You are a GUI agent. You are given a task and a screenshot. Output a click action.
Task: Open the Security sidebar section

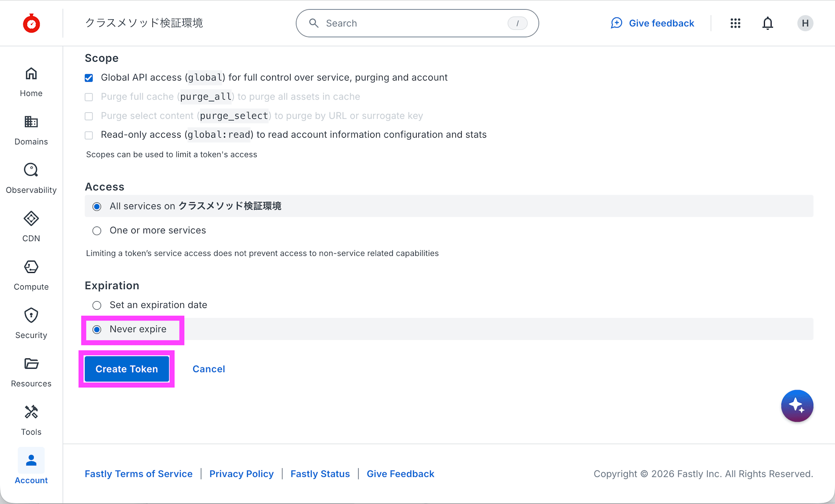click(x=31, y=324)
